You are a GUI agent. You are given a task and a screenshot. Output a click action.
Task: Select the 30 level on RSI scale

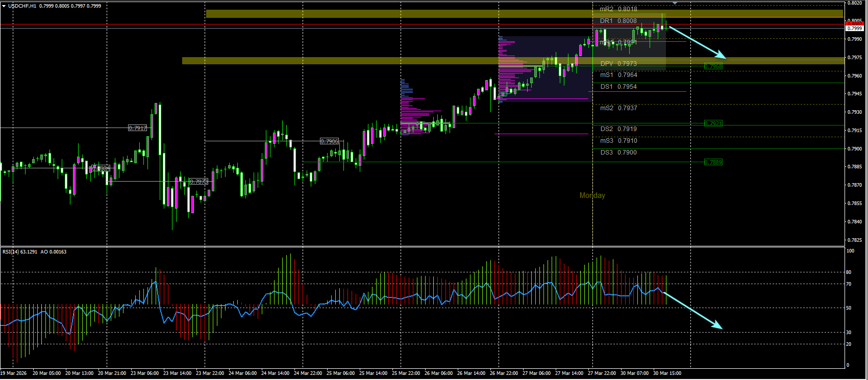pos(849,333)
